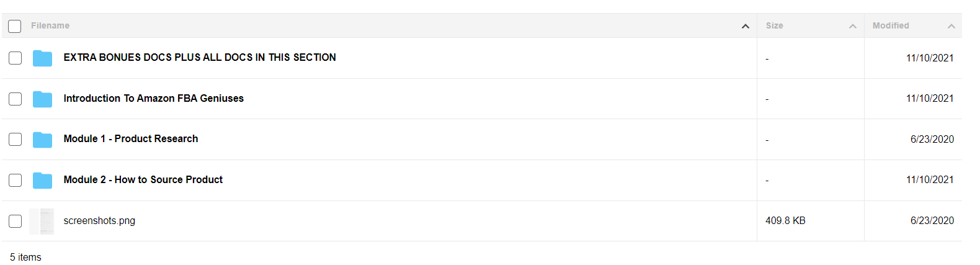Click the Size column header label
The width and height of the screenshot is (980, 265).
(774, 25)
